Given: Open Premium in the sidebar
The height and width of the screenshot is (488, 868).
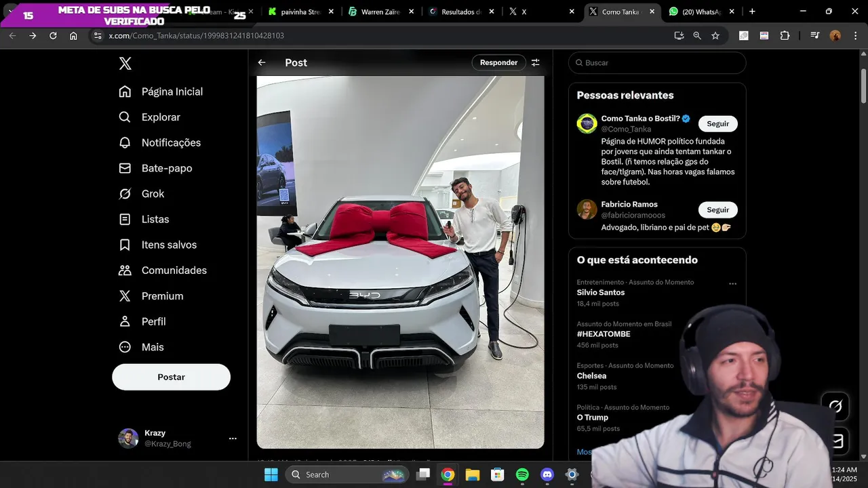Looking at the screenshot, I should pos(151,296).
